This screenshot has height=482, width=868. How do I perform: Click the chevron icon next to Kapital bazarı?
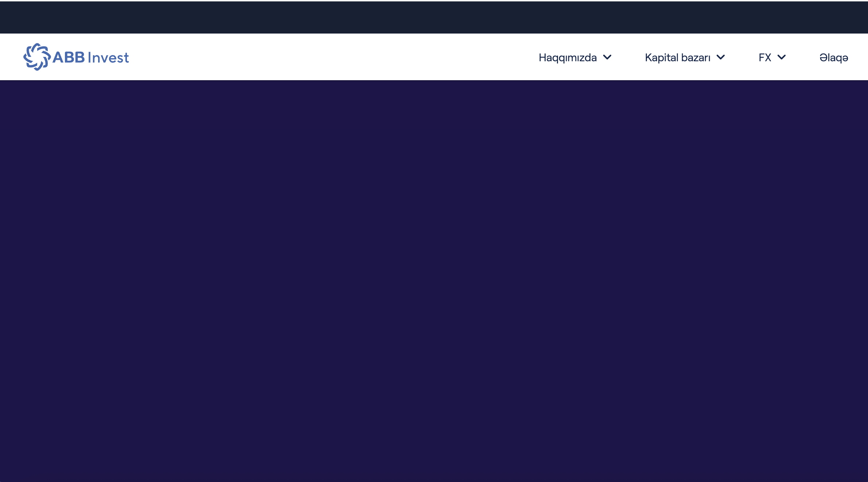point(720,57)
